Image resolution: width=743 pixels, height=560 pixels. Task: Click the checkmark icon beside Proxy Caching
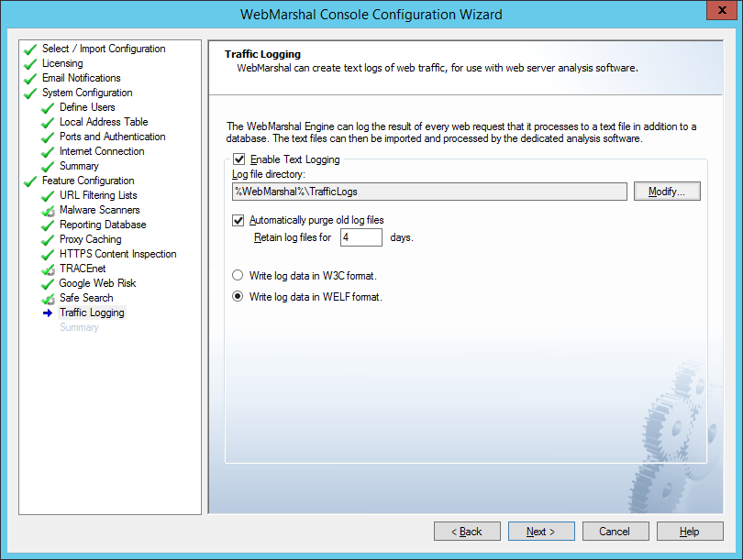49,240
